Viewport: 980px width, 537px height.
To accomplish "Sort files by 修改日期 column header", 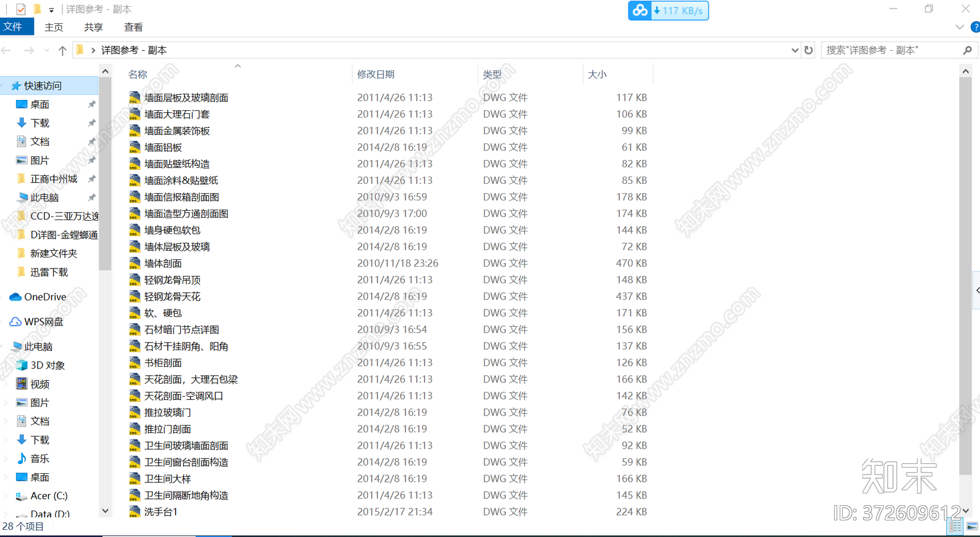I will click(375, 74).
